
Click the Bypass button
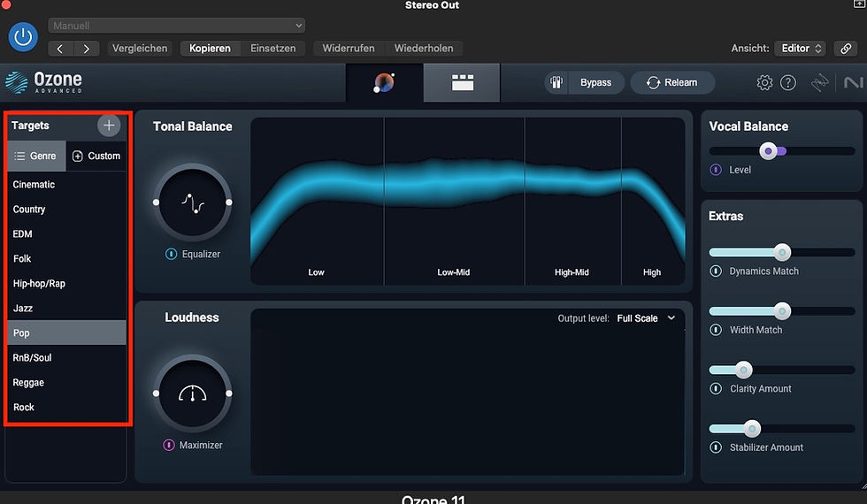(x=585, y=83)
